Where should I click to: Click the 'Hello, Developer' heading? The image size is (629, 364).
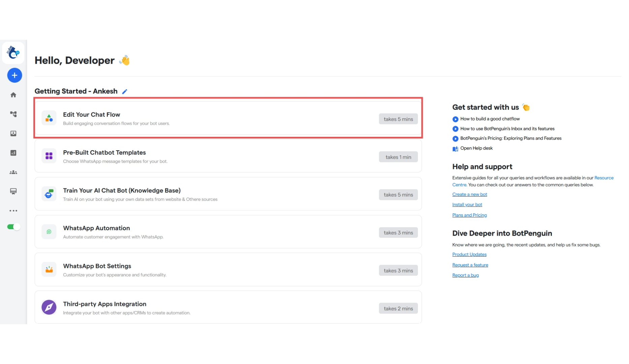tap(74, 60)
